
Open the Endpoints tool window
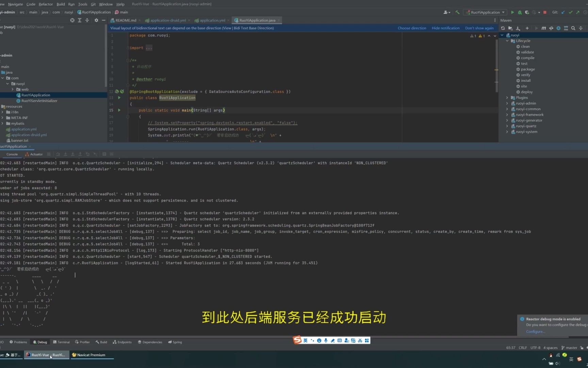(122, 342)
